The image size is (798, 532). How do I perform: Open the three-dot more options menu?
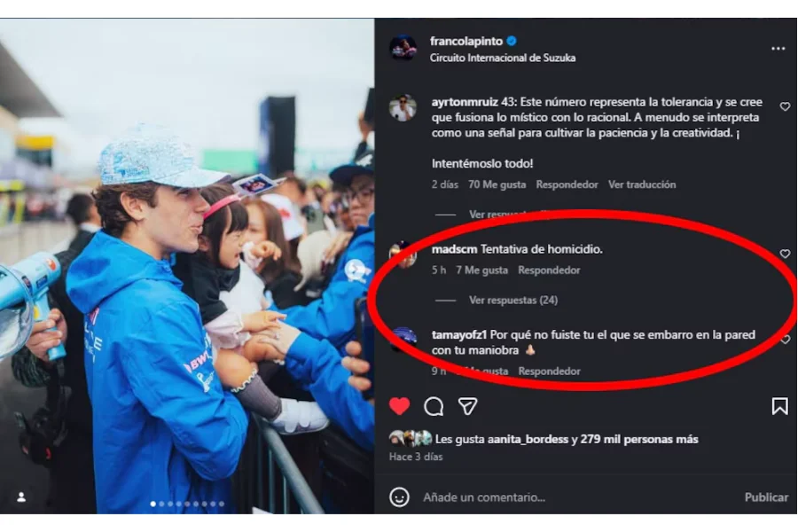[x=778, y=49]
